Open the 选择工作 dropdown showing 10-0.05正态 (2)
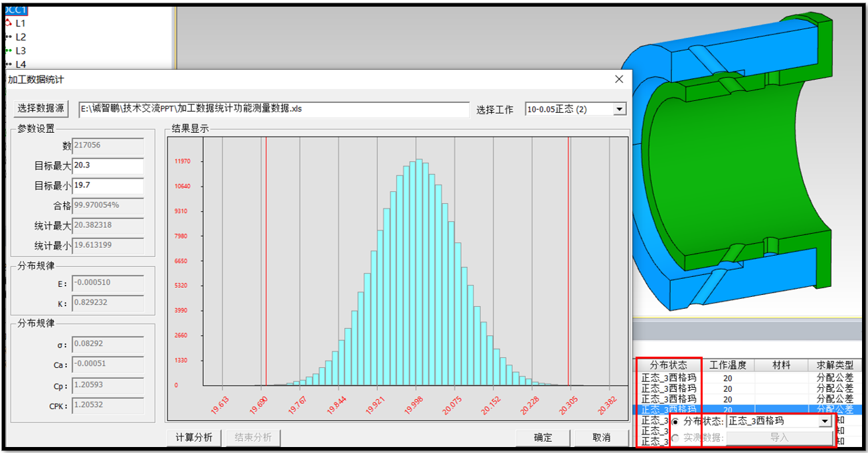 tap(619, 108)
